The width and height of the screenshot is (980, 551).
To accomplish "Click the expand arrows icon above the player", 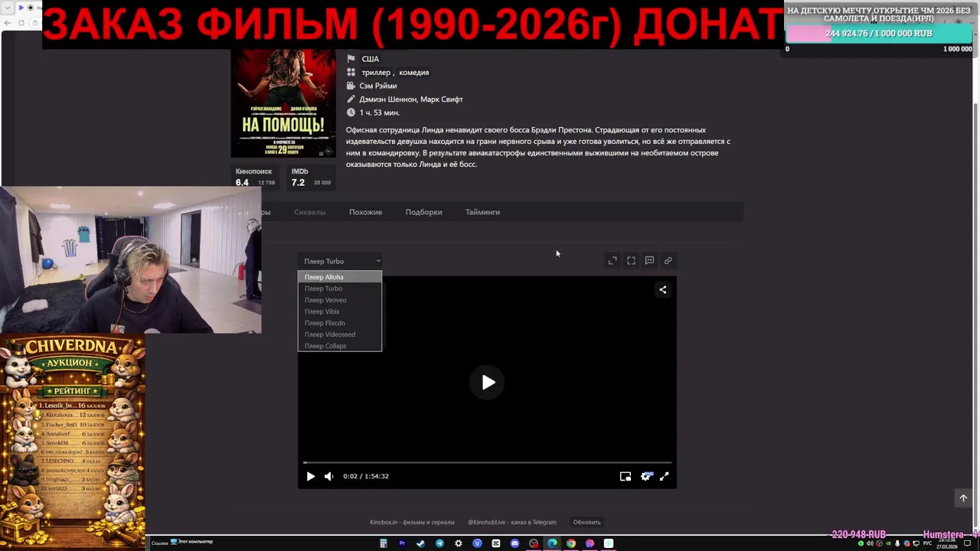I will coord(612,261).
